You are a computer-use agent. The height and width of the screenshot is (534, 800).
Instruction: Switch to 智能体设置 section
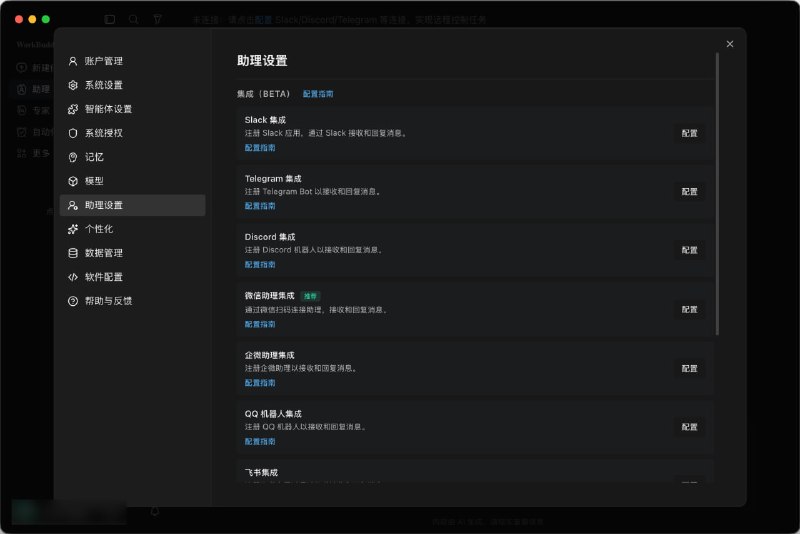[133, 109]
